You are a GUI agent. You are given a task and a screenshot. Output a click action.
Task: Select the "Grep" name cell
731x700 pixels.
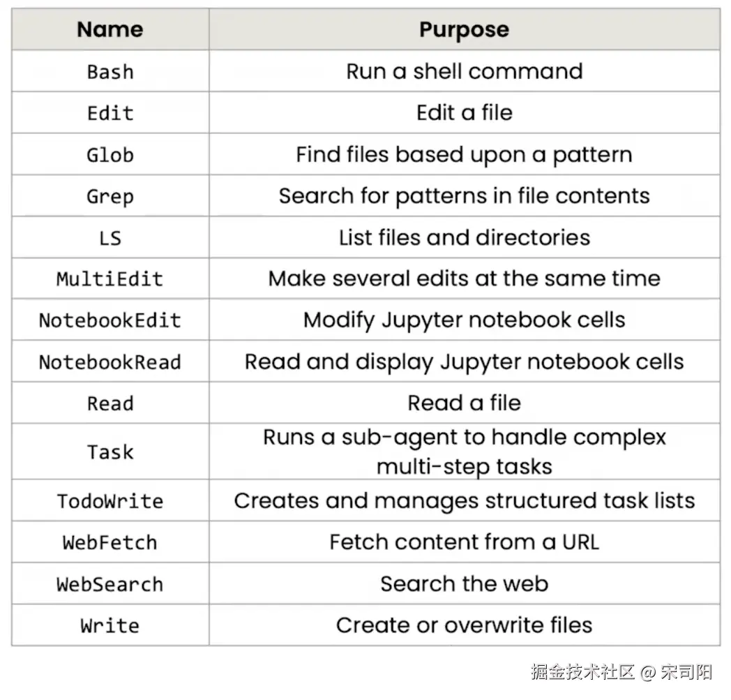click(x=110, y=195)
